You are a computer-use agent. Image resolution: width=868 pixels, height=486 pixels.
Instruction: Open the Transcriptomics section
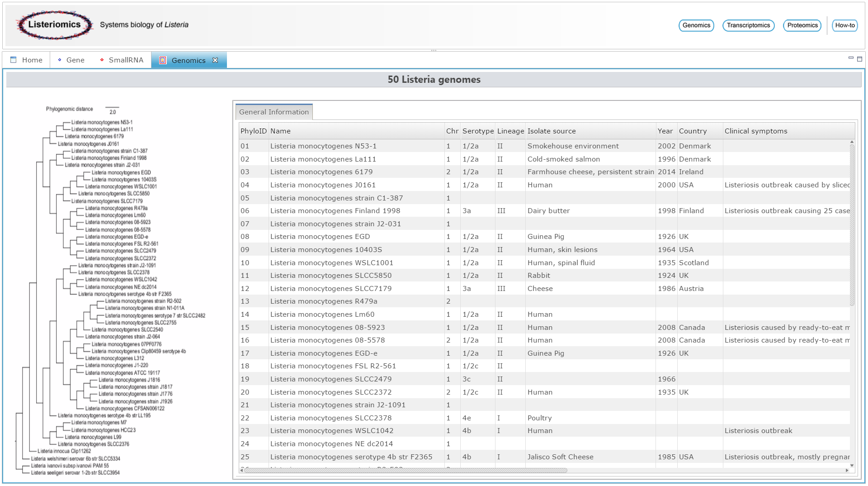click(x=748, y=25)
